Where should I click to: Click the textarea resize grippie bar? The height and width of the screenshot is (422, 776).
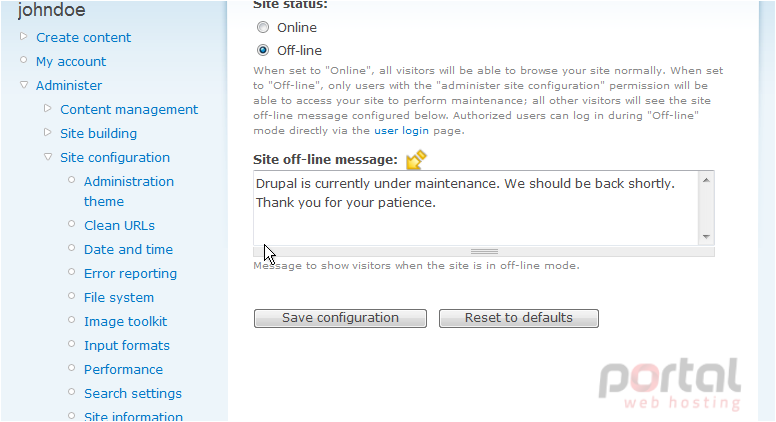[484, 251]
